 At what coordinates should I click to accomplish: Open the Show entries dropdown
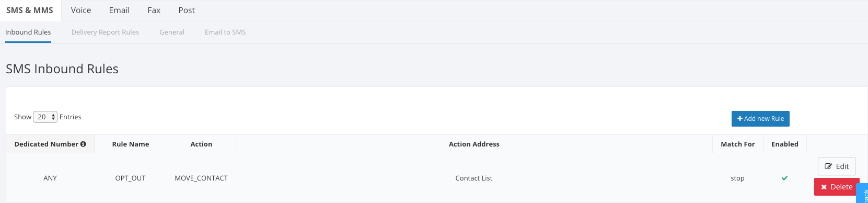(45, 117)
